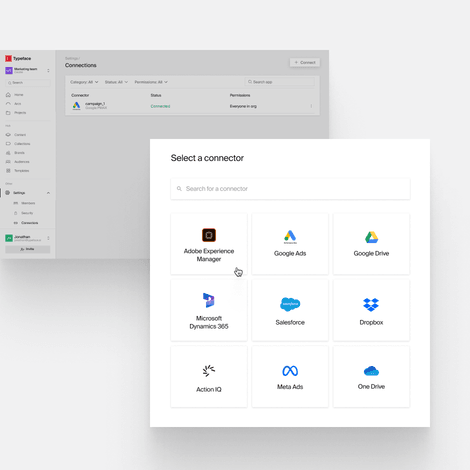Select the Dropbox connector tile

tap(371, 310)
